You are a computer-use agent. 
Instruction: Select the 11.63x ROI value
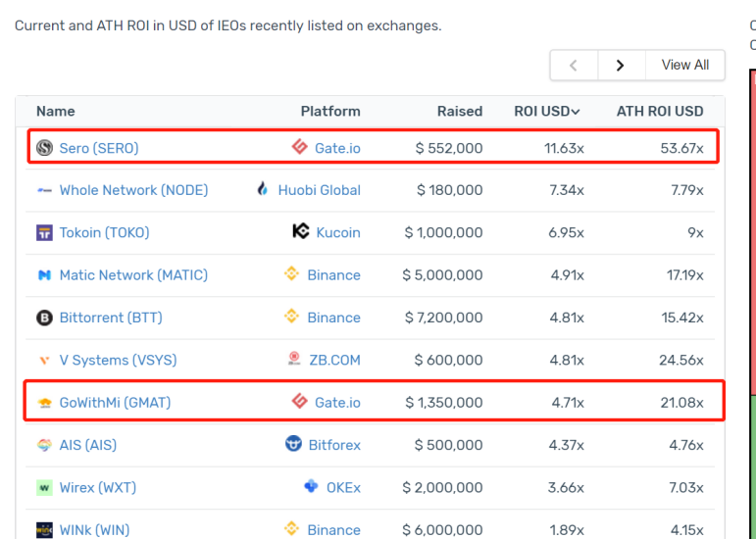(564, 148)
